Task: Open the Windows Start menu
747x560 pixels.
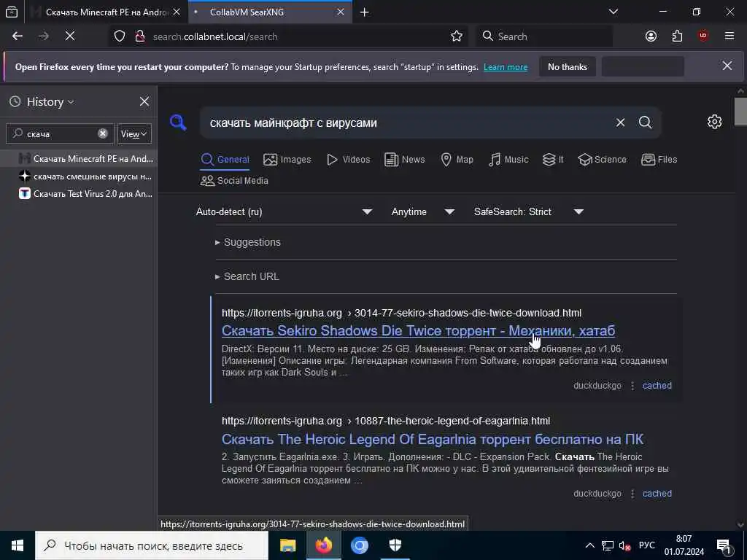Action: click(18, 545)
